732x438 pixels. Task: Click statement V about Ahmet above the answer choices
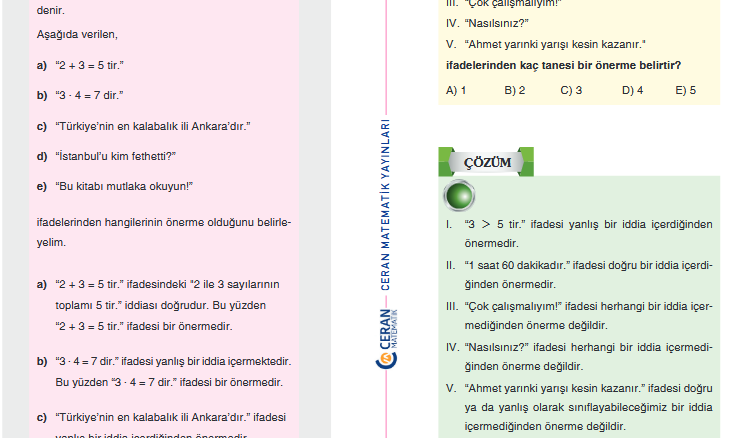554,44
